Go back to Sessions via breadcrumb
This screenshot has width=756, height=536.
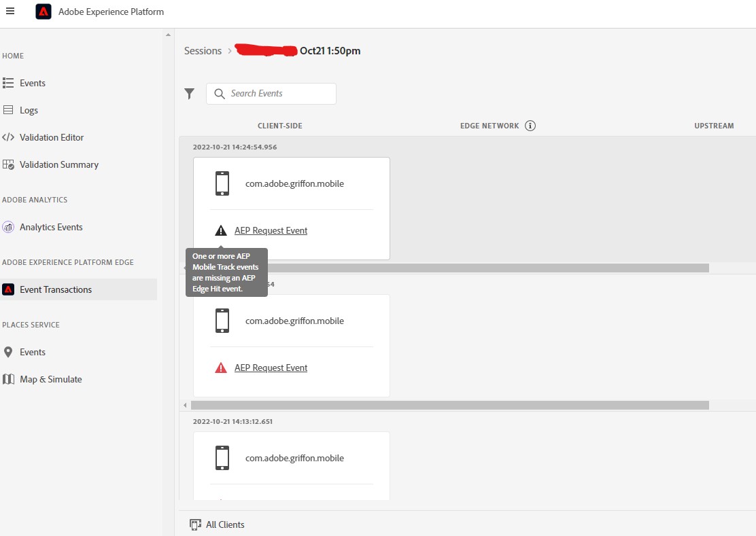click(201, 50)
